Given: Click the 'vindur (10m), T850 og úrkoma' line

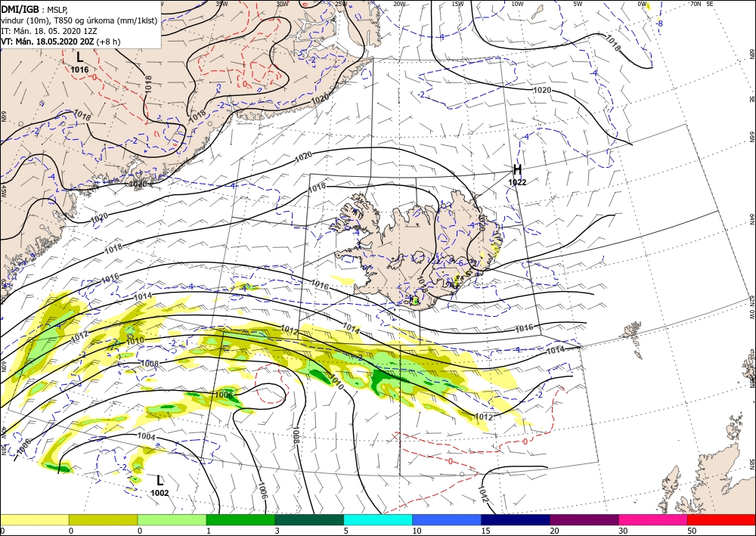Looking at the screenshot, I should (x=79, y=20).
